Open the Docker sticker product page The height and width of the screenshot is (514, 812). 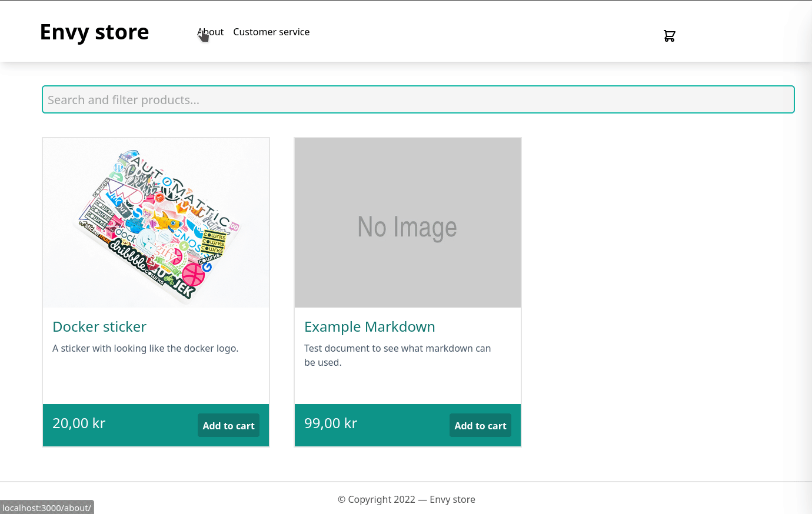click(x=99, y=326)
